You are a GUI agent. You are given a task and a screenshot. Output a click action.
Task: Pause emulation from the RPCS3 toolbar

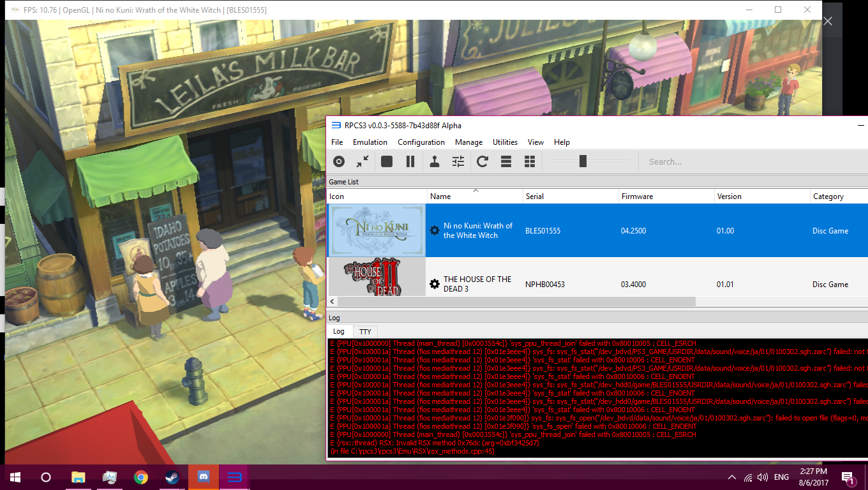pyautogui.click(x=410, y=161)
